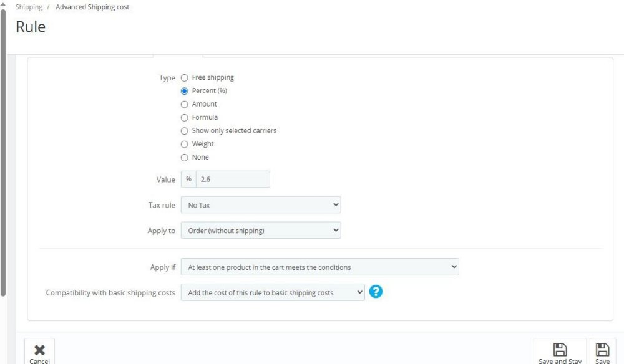
Task: Set type to None
Action: coord(184,158)
